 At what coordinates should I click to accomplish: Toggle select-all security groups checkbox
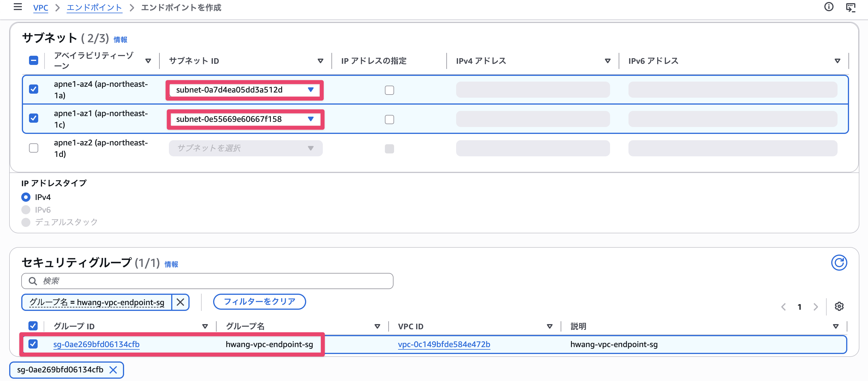click(33, 326)
